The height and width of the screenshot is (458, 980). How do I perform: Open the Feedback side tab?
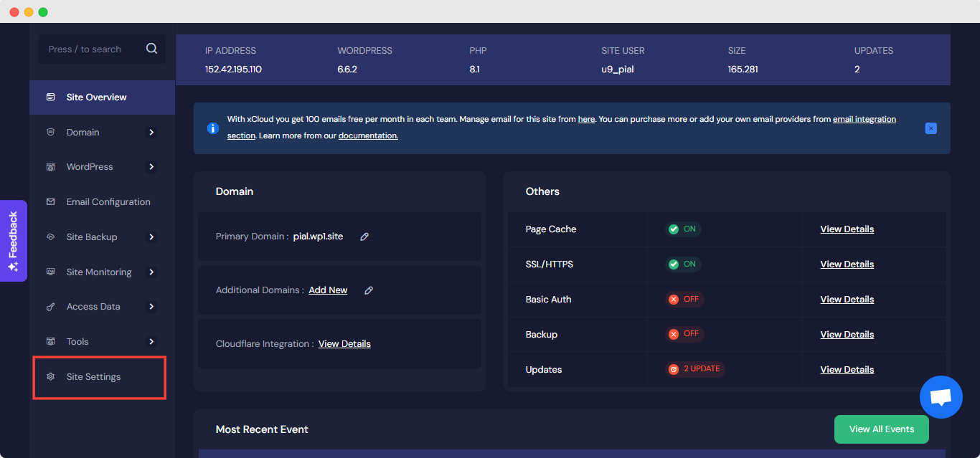(x=14, y=241)
